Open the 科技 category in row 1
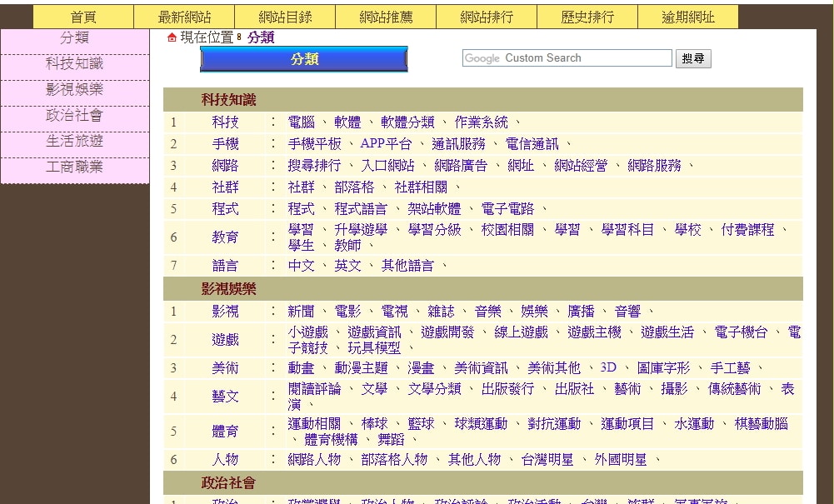 tap(225, 122)
